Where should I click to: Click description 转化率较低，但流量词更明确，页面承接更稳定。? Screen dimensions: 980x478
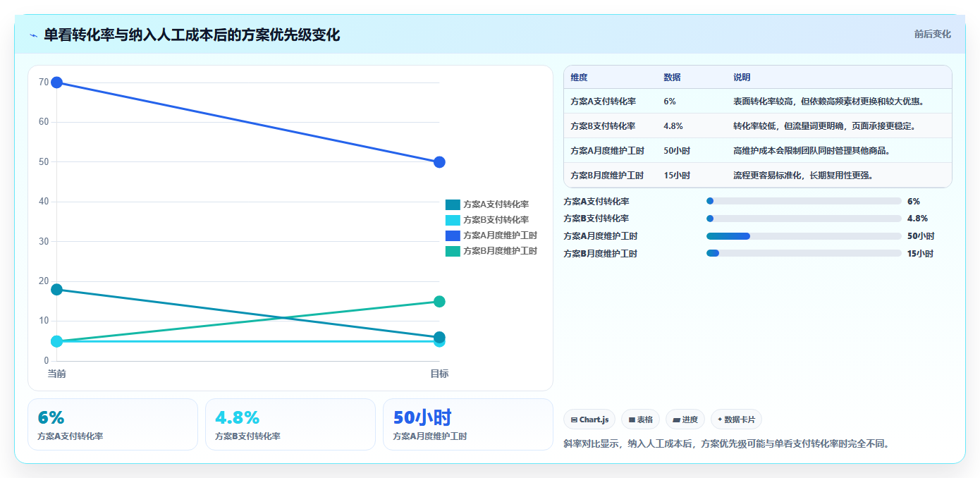point(824,126)
